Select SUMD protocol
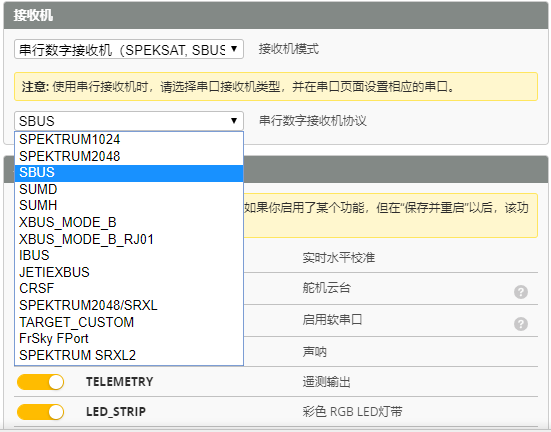The height and width of the screenshot is (432, 551). 129,189
